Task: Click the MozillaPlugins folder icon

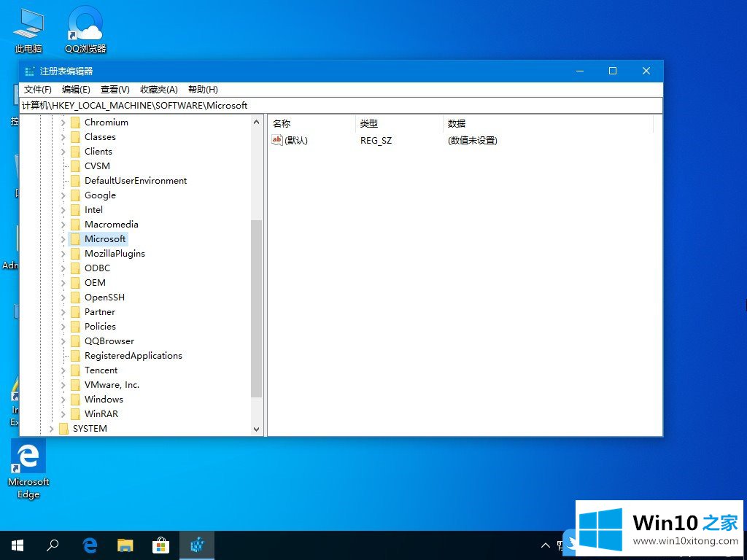Action: [75, 254]
